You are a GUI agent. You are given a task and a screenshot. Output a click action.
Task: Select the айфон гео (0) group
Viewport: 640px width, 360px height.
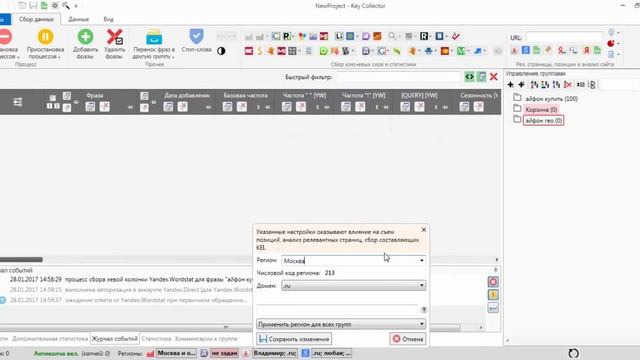[x=543, y=120]
